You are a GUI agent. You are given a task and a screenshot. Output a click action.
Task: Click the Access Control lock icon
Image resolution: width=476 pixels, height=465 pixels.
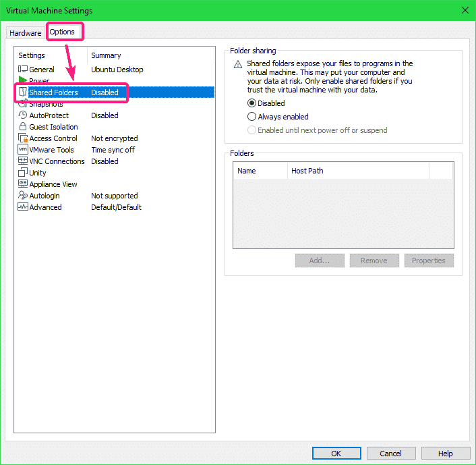(x=23, y=138)
